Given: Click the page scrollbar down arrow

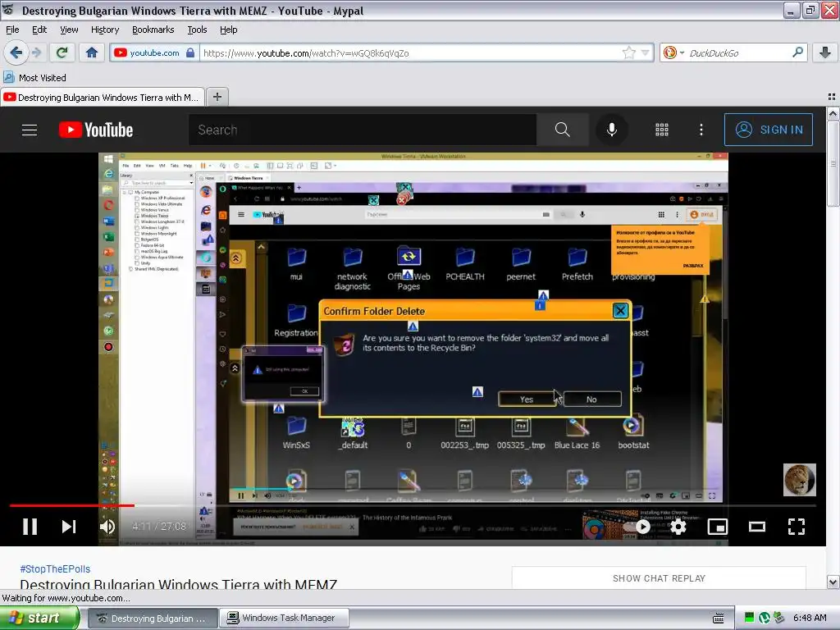Looking at the screenshot, I should 833,582.
